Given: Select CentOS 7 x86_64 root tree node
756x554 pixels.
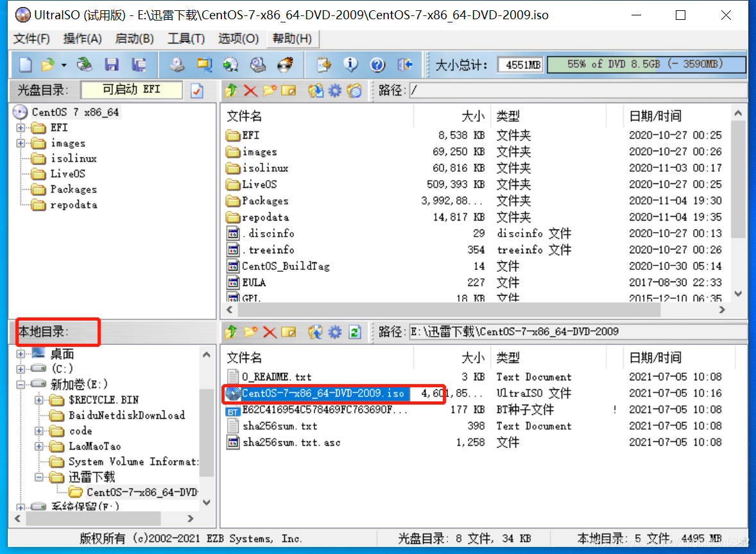Looking at the screenshot, I should pyautogui.click(x=75, y=112).
